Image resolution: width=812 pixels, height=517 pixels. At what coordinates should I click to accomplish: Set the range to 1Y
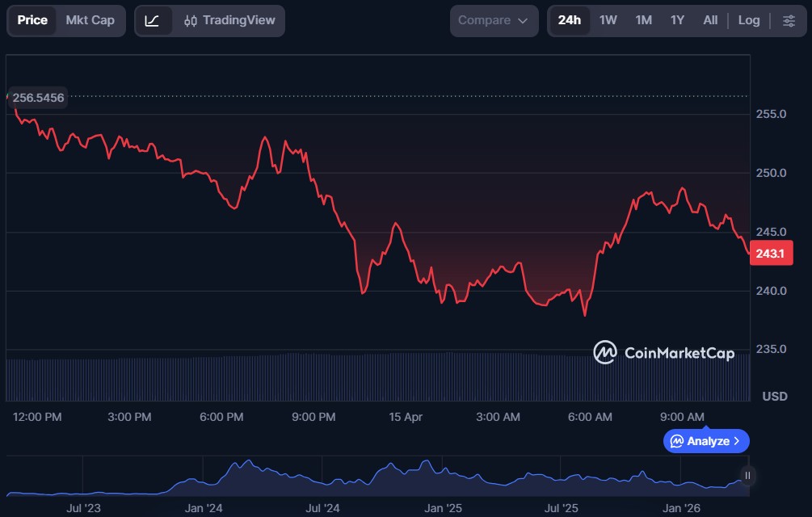pos(677,20)
